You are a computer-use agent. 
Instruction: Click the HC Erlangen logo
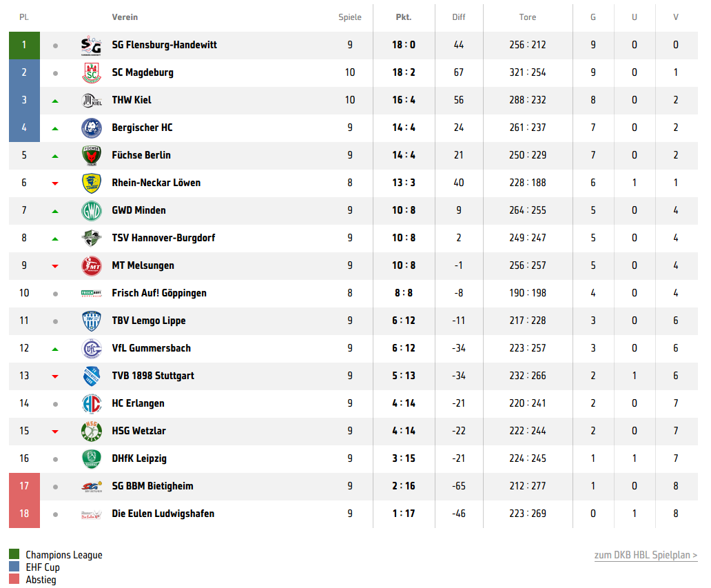pos(92,404)
